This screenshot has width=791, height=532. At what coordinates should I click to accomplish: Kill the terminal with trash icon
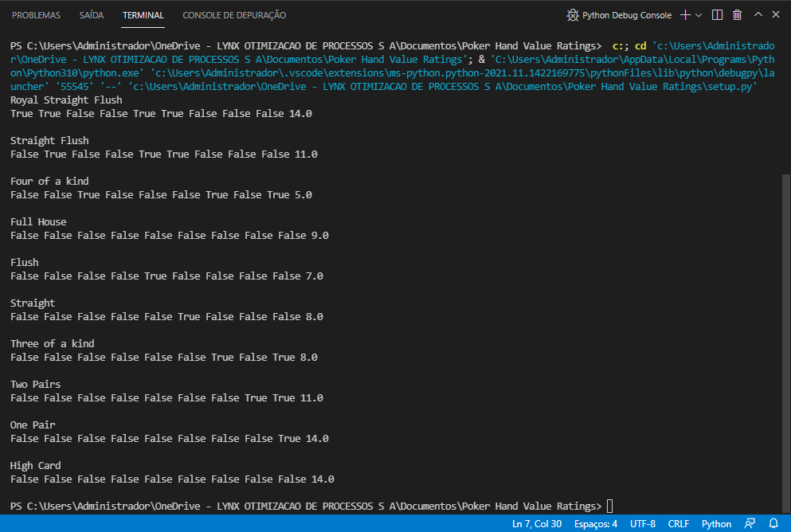pos(738,15)
